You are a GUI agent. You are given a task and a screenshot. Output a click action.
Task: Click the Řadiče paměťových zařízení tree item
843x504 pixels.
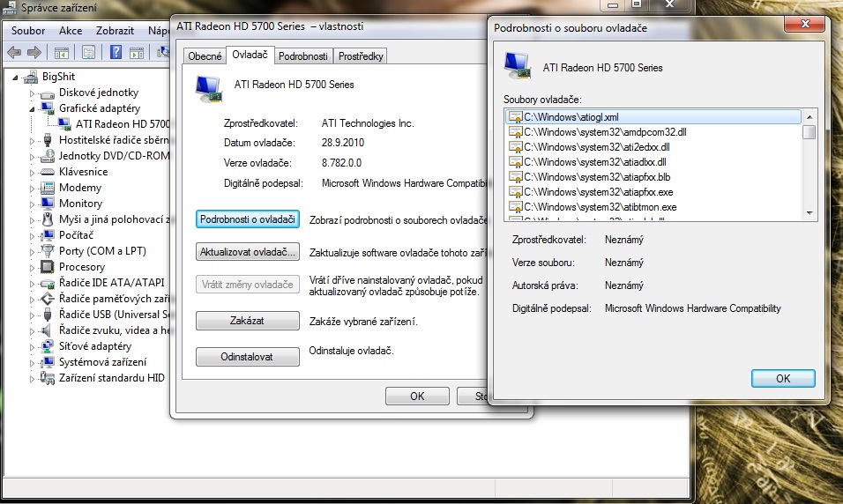coord(114,298)
